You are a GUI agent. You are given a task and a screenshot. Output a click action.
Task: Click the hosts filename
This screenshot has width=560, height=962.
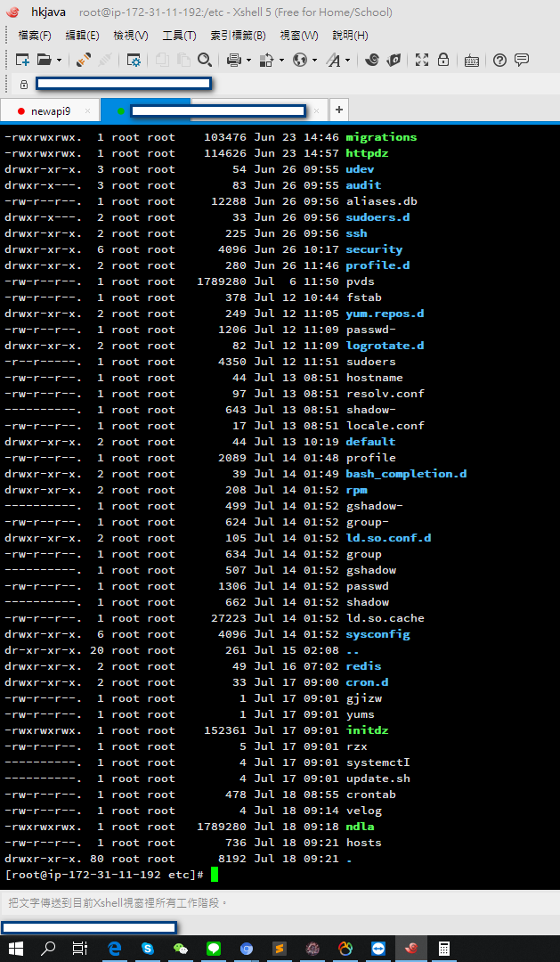pos(364,843)
